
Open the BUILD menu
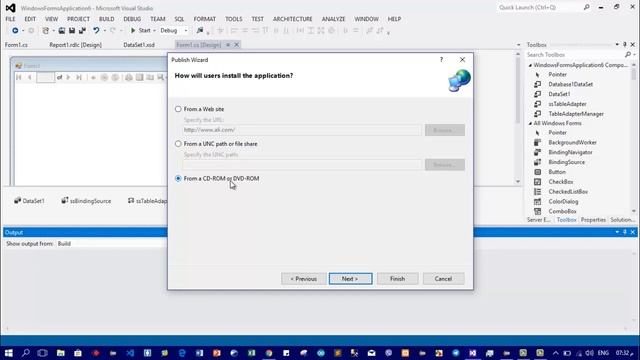[107, 19]
